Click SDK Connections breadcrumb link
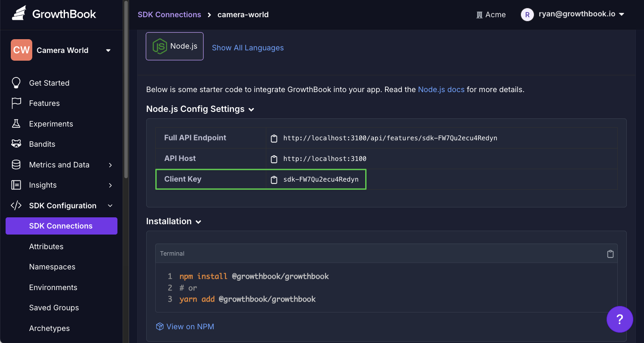Screen dimensions: 644x343 [169, 15]
